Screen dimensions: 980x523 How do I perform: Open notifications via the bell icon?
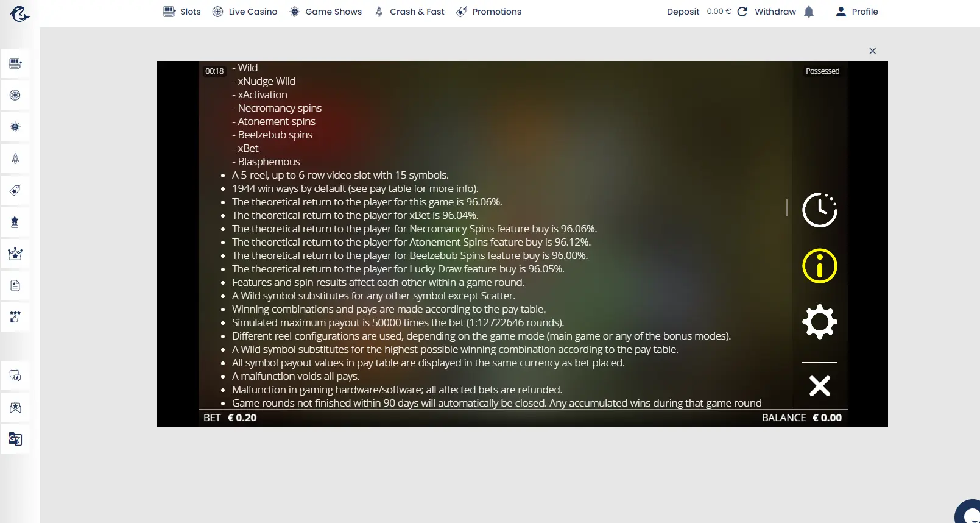[x=809, y=12]
